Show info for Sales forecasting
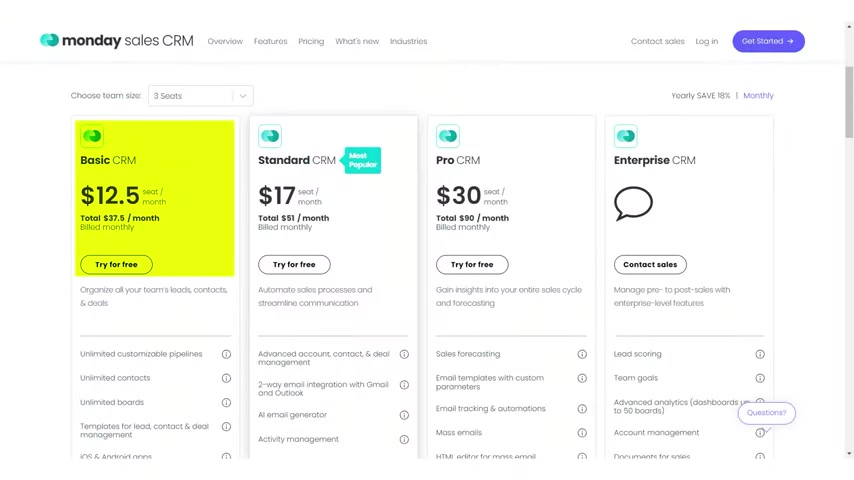The width and height of the screenshot is (854, 480). 582,354
